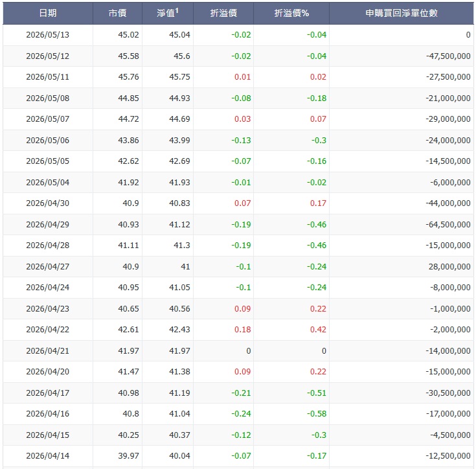Click net units 28,000,000
Image resolution: width=476 pixels, height=469 pixels.
tap(449, 267)
